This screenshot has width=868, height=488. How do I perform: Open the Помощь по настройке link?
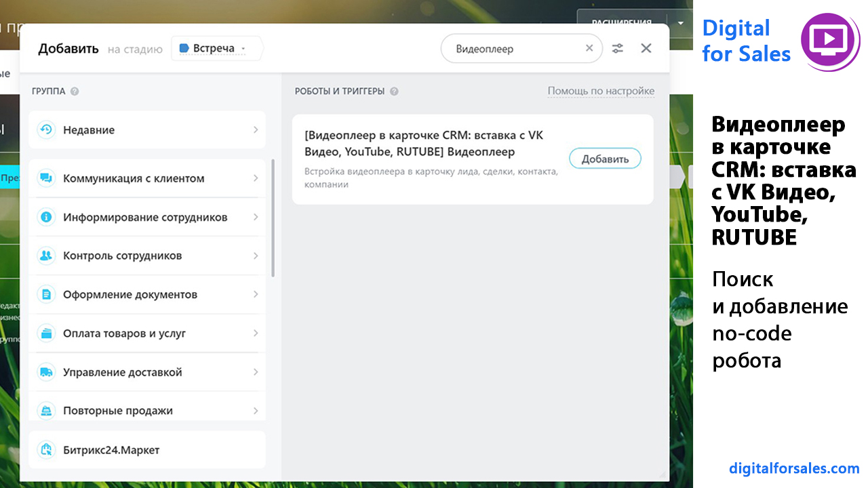(601, 91)
